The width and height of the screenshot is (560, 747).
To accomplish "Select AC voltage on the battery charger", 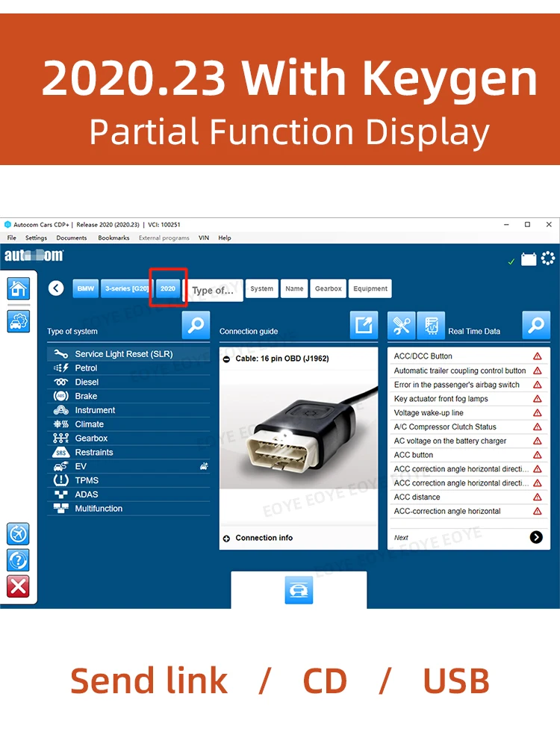I will click(469, 441).
